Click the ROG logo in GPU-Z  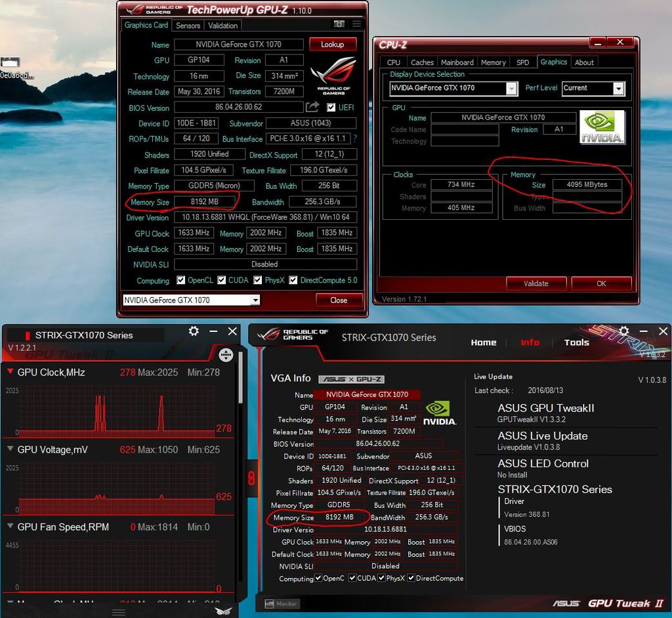point(333,75)
